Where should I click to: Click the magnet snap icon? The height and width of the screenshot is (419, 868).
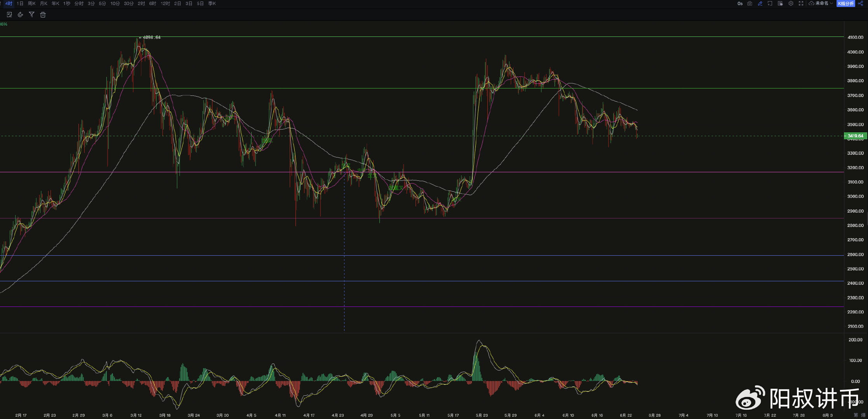tap(21, 15)
